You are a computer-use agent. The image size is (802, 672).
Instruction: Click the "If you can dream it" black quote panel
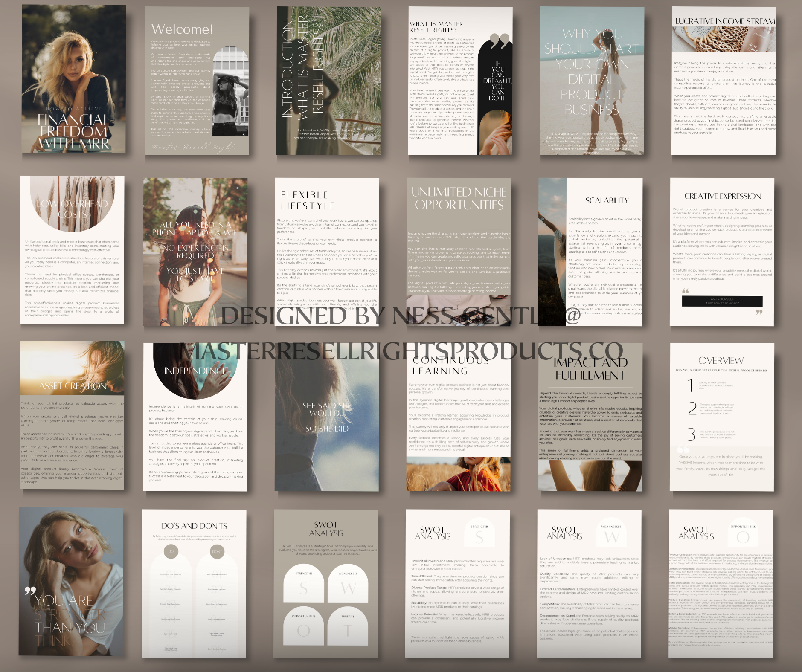pos(497,81)
